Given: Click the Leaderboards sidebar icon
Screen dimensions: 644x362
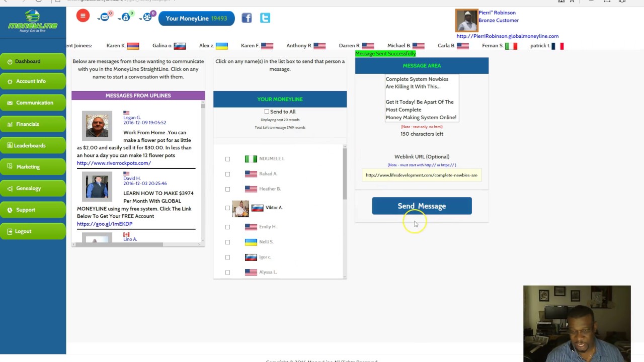Looking at the screenshot, I should [10, 146].
